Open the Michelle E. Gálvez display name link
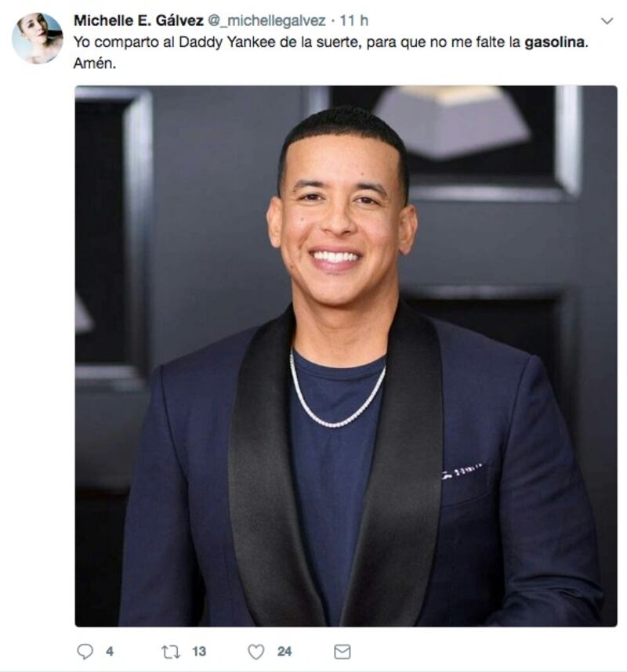Screen dimensions: 627x672 pos(139,20)
